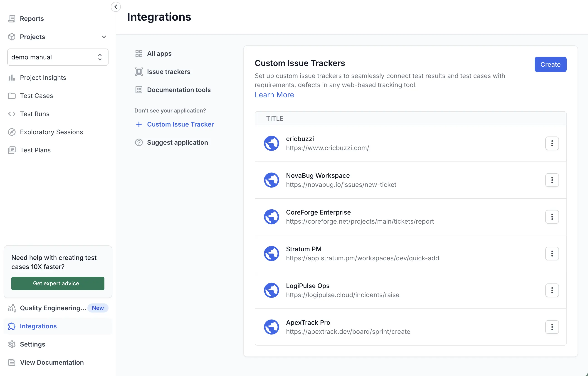This screenshot has height=376, width=588.
Task: Click the NovaBug Workspace globe icon
Action: click(271, 180)
